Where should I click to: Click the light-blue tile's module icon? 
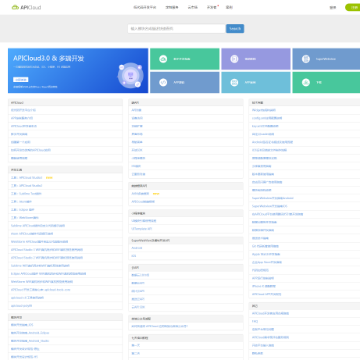pos(234,82)
